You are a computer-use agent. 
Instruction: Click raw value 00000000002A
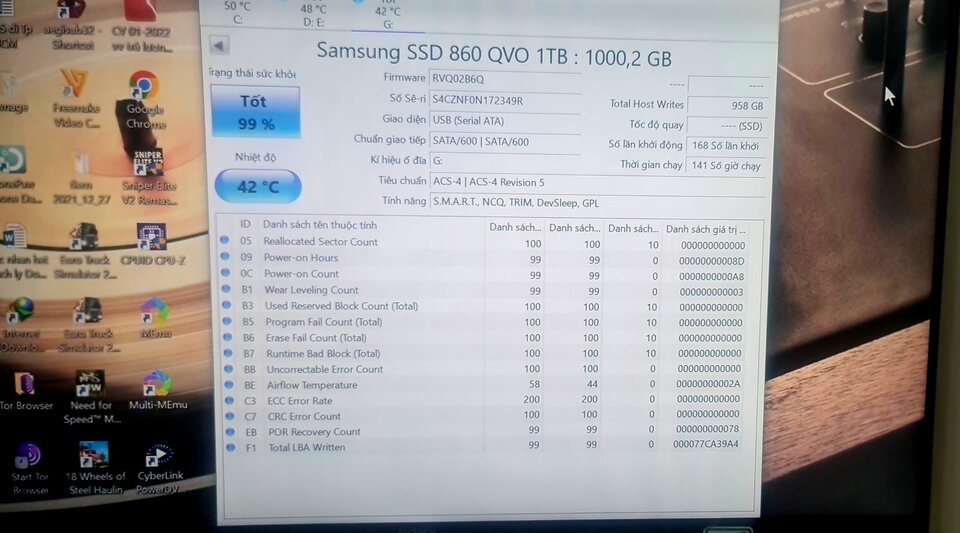[708, 384]
